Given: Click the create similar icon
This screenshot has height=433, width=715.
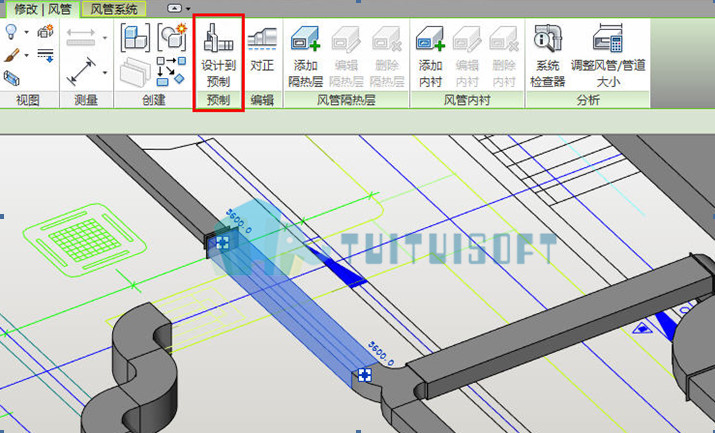Looking at the screenshot, I should click(171, 71).
